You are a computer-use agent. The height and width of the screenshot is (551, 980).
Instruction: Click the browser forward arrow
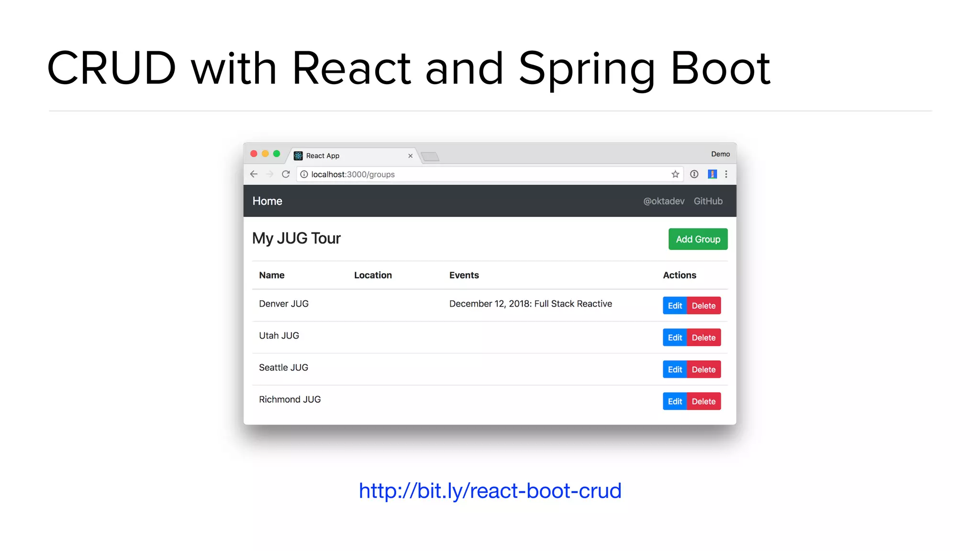tap(270, 174)
